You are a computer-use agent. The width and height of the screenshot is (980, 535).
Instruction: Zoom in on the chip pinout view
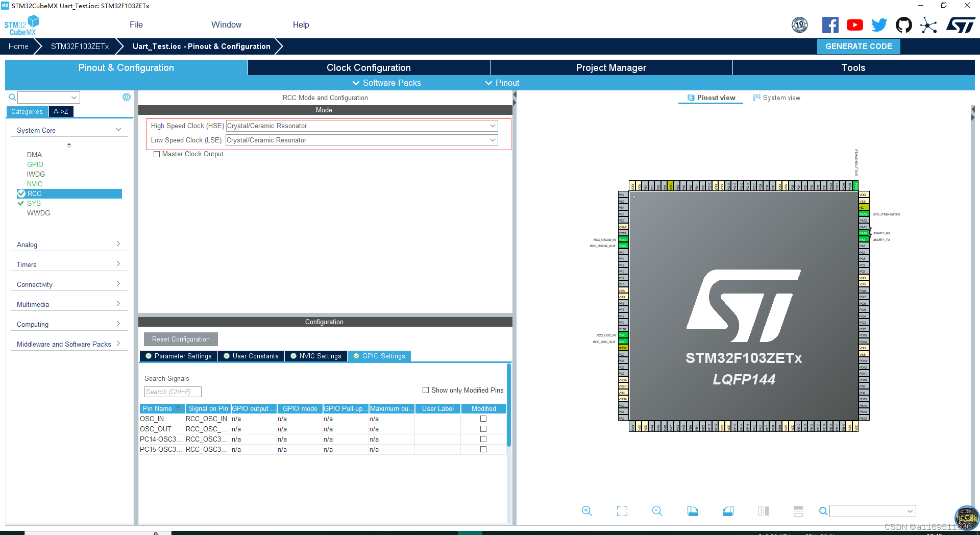click(587, 511)
